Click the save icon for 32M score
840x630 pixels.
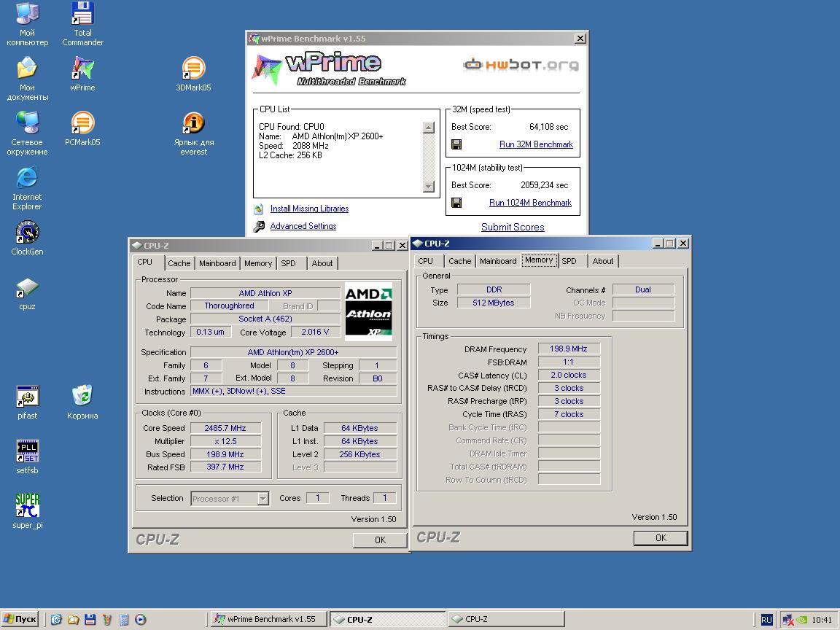click(x=456, y=144)
